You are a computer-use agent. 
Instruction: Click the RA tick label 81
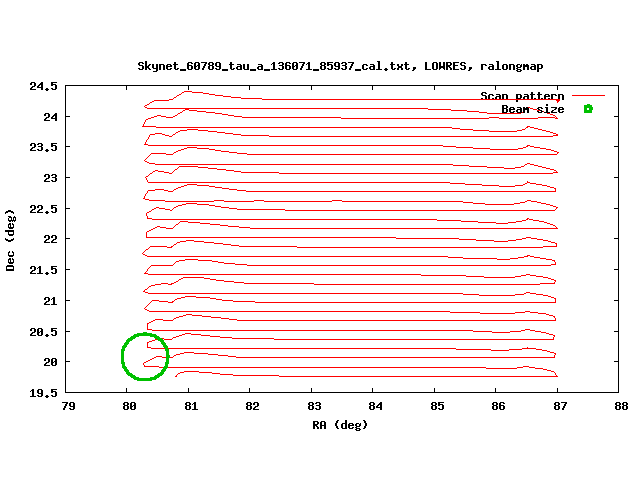pyautogui.click(x=191, y=406)
